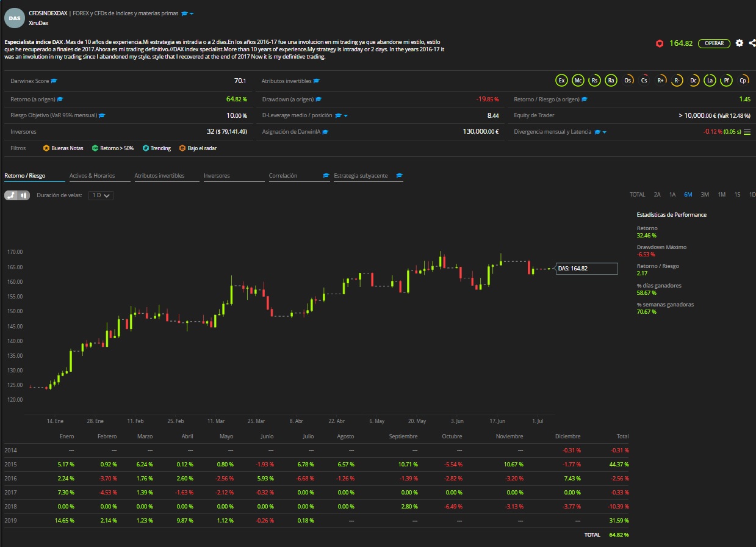
Task: Switch to the Activos & Horarios tab
Action: 92,176
